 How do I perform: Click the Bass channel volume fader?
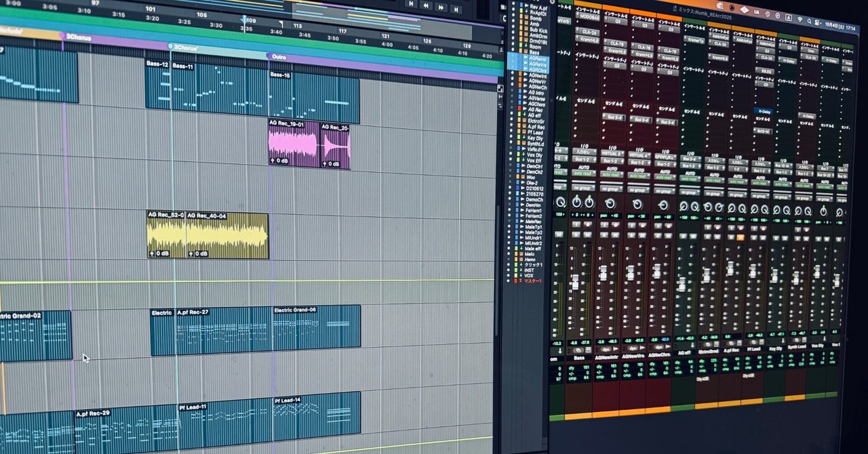[x=575, y=282]
